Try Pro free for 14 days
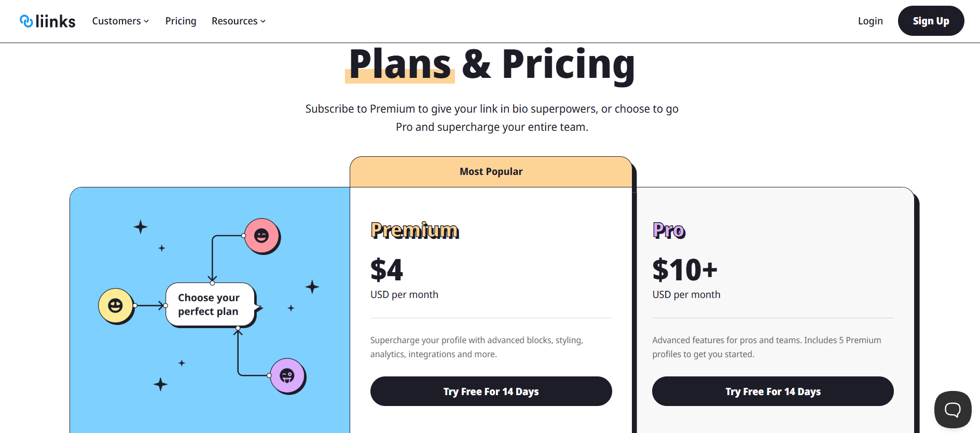The image size is (980, 433). tap(772, 391)
